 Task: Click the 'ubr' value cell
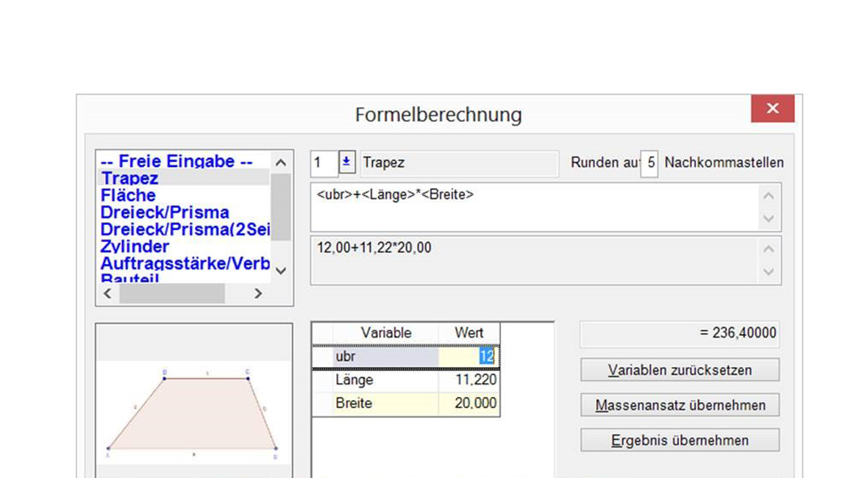coord(468,357)
